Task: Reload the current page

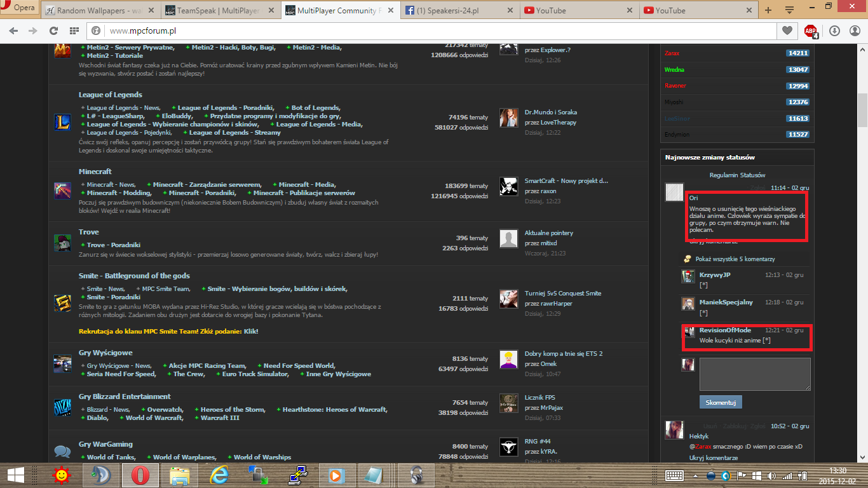Action: point(54,30)
